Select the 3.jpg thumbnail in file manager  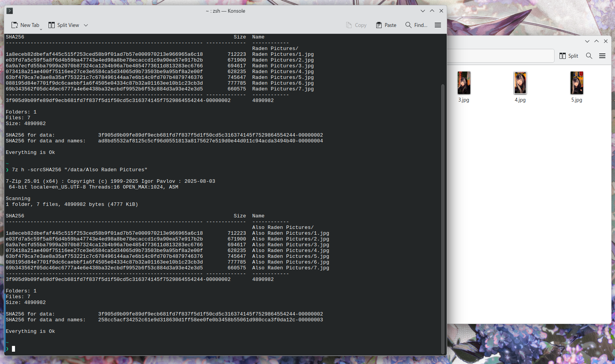tap(464, 83)
